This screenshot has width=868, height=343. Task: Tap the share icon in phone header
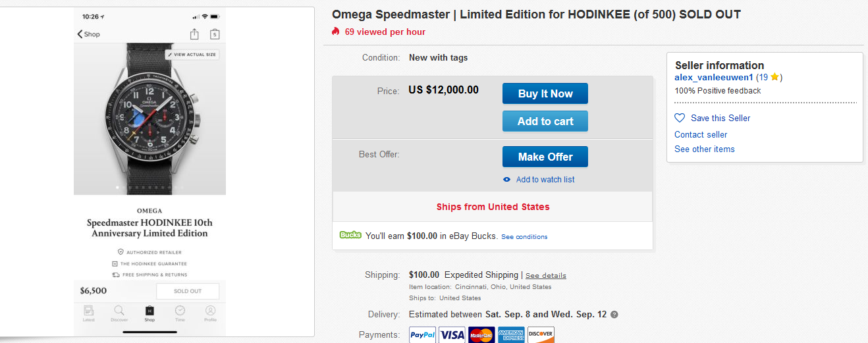tap(194, 34)
